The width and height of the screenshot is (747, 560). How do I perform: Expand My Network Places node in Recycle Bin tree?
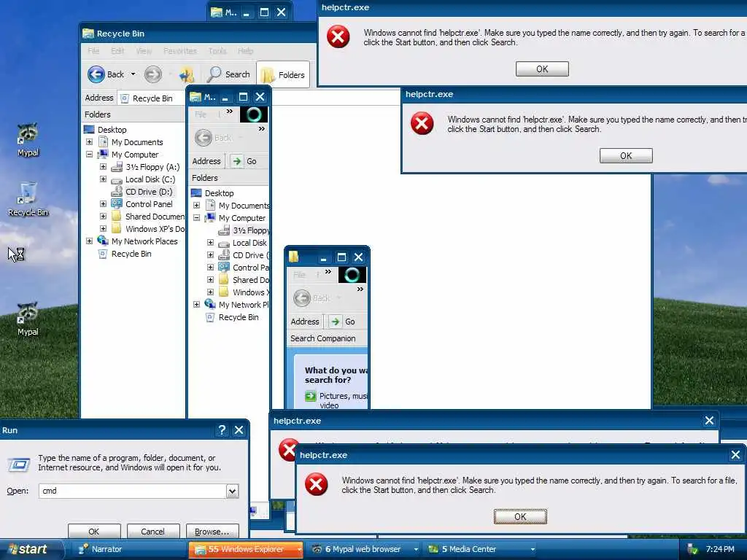89,241
